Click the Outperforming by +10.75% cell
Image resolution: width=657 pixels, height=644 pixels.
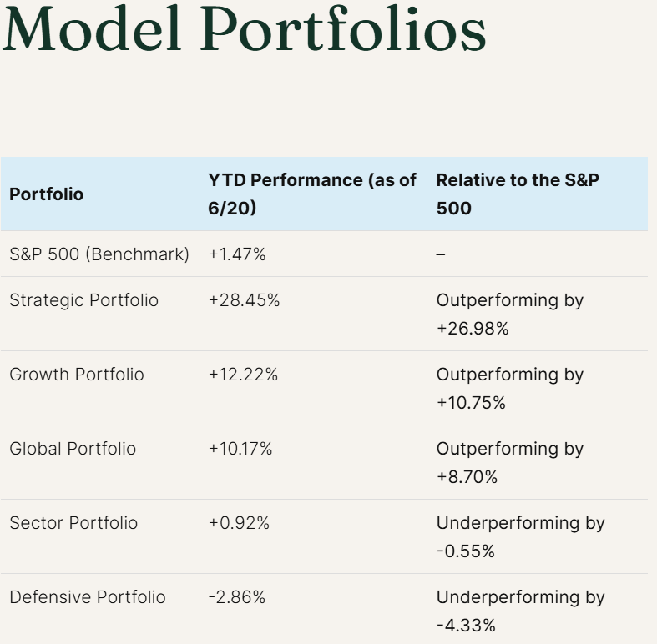click(x=509, y=388)
